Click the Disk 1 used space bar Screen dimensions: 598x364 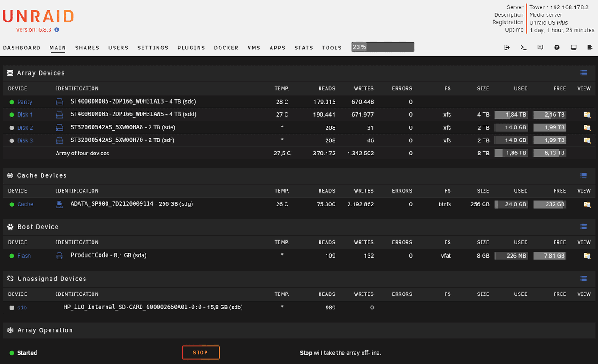[x=511, y=115]
